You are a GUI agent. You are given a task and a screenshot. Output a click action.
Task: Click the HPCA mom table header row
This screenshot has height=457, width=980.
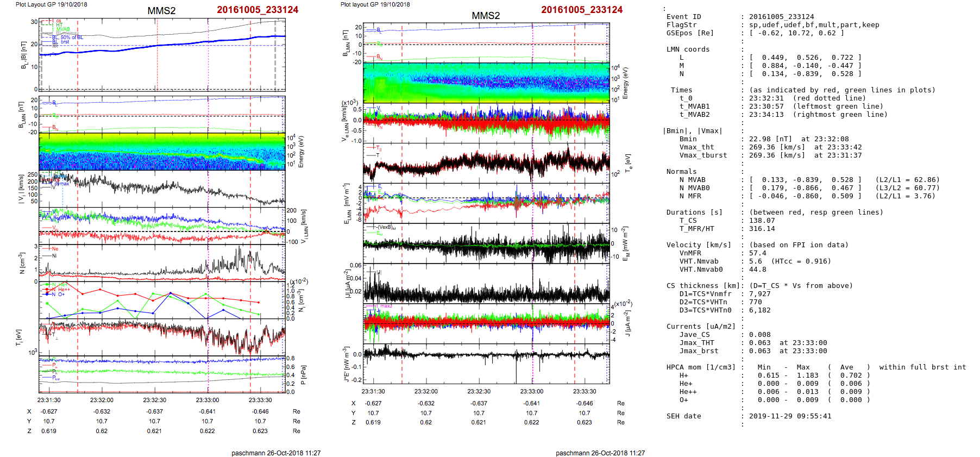816,367
